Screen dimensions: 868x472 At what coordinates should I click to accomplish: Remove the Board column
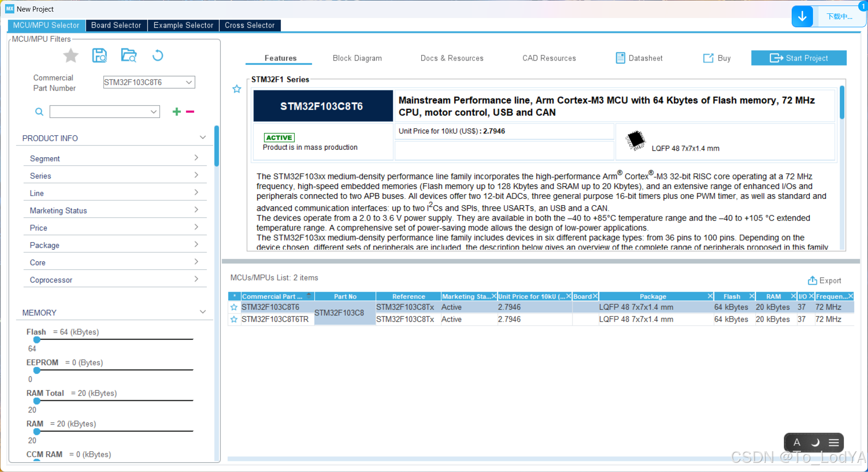595,296
